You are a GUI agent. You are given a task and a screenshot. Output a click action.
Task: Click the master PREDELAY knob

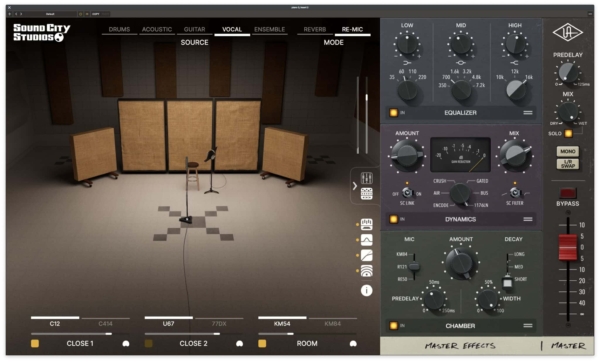[568, 72]
